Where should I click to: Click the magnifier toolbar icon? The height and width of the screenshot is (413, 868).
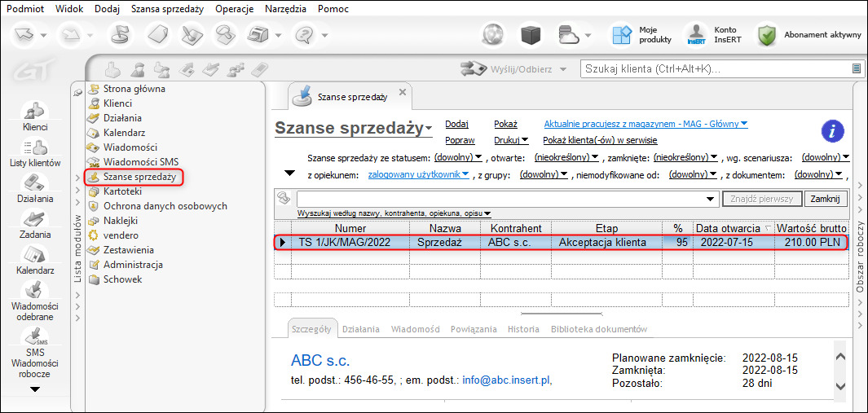(227, 35)
